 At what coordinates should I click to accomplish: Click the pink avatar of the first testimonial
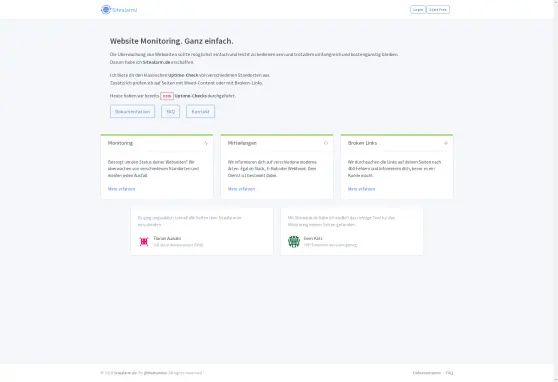pos(144,242)
